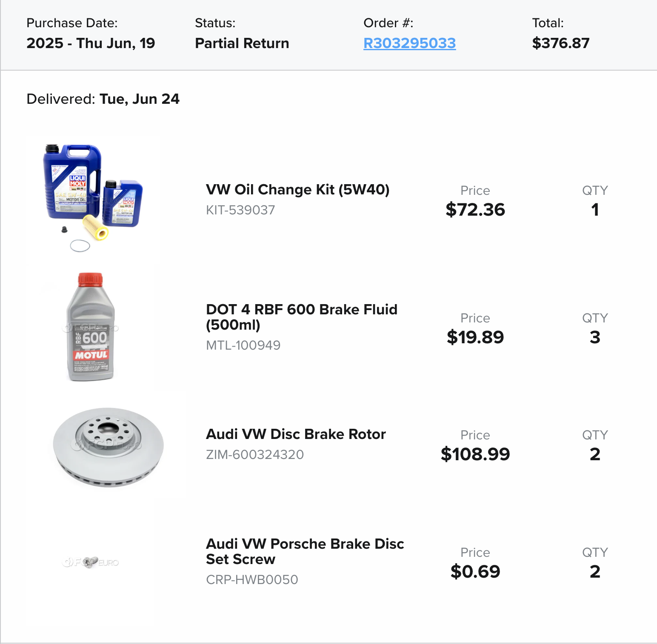Open Audi VW Disc Brake Rotor title
This screenshot has width=657, height=644.
[x=296, y=434]
